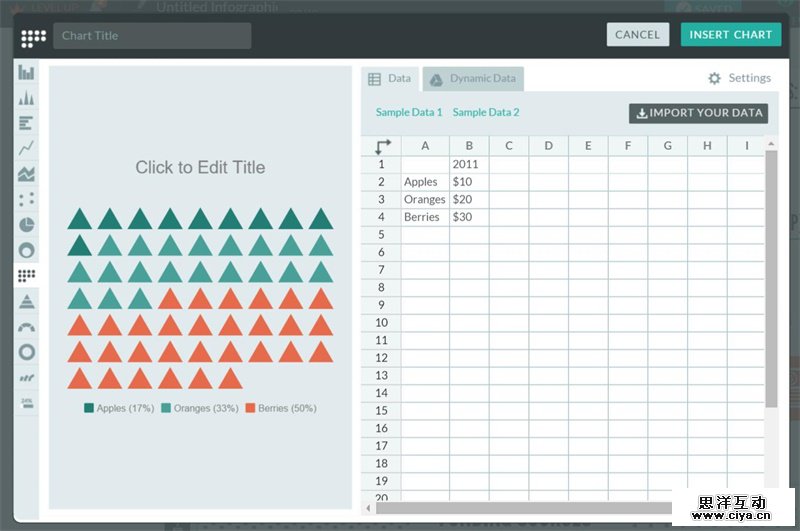Select the donut chart icon
This screenshot has width=800, height=531.
point(27,250)
